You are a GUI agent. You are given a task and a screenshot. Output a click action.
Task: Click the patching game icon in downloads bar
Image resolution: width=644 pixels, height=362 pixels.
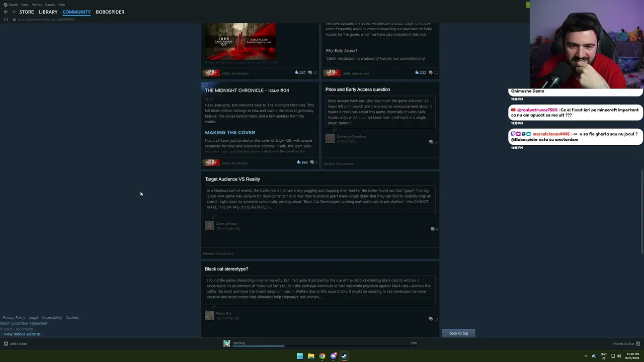pyautogui.click(x=227, y=343)
